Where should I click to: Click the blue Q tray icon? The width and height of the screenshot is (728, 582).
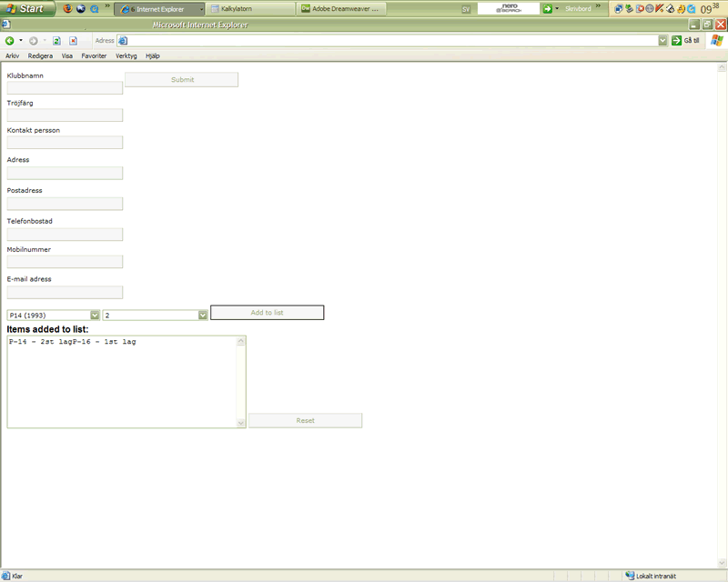(692, 9)
